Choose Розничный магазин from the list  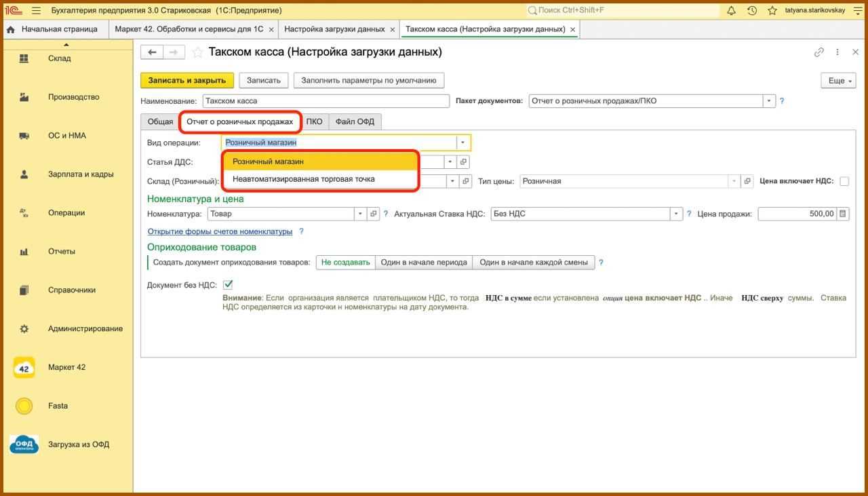(320, 161)
